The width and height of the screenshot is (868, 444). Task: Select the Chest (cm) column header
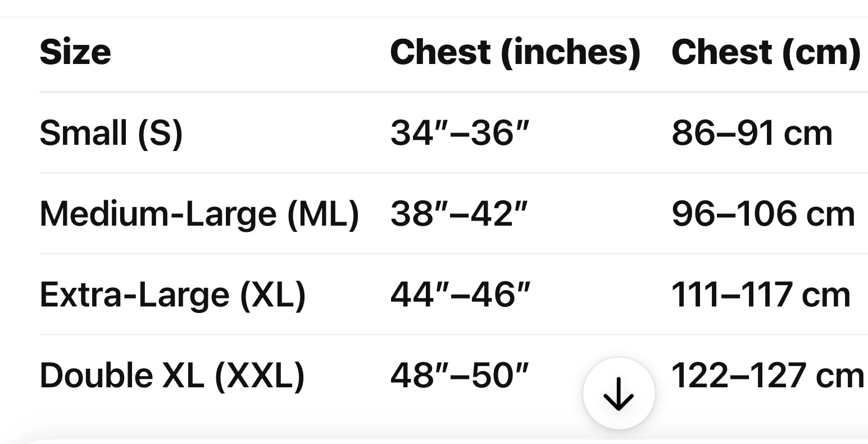click(766, 53)
